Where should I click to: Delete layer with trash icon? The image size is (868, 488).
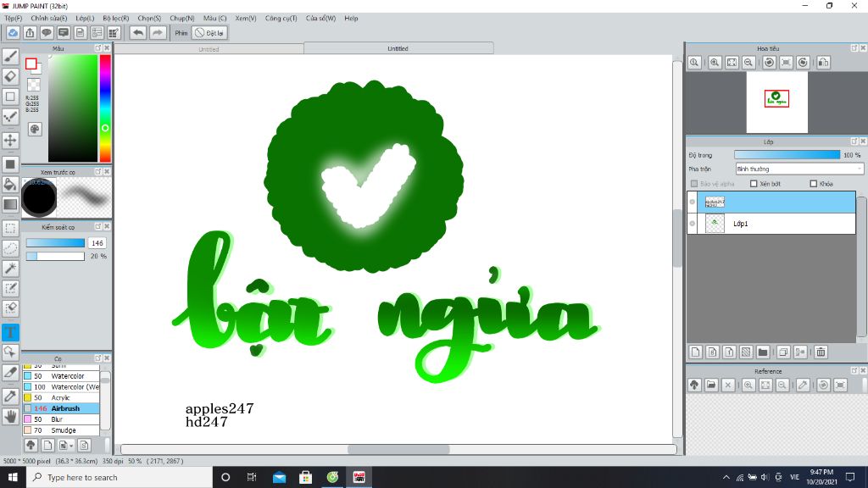coord(821,352)
